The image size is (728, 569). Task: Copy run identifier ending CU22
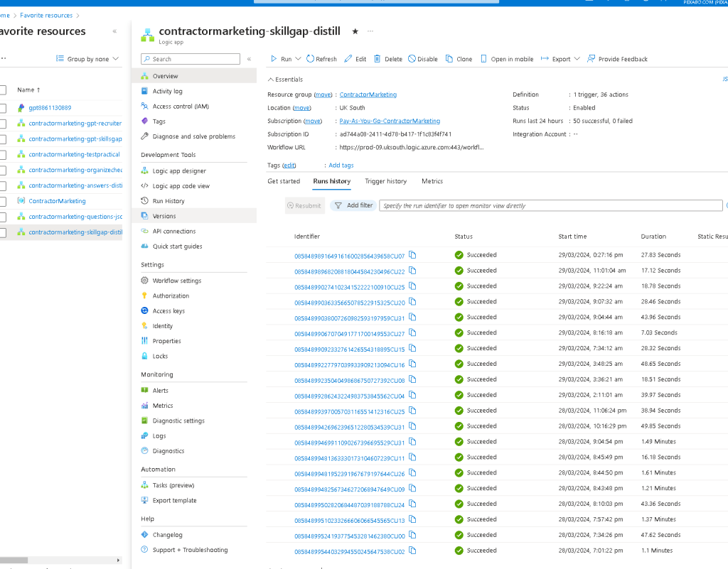click(412, 271)
